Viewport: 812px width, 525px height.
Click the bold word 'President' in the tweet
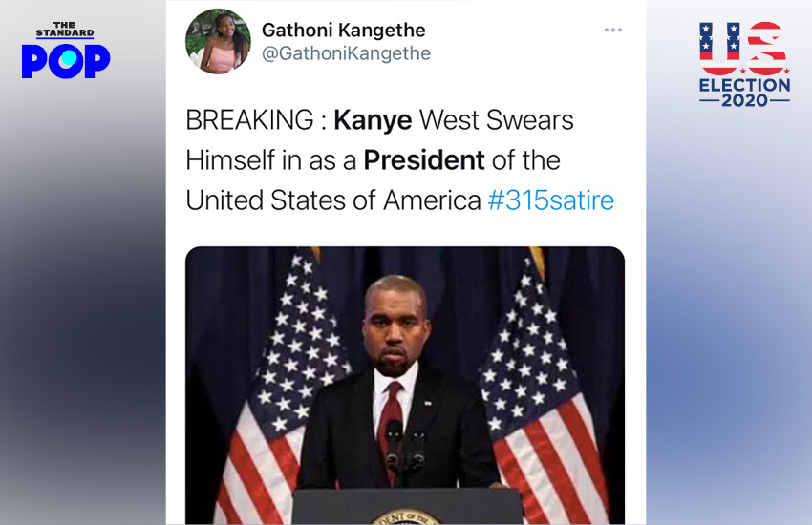point(424,160)
